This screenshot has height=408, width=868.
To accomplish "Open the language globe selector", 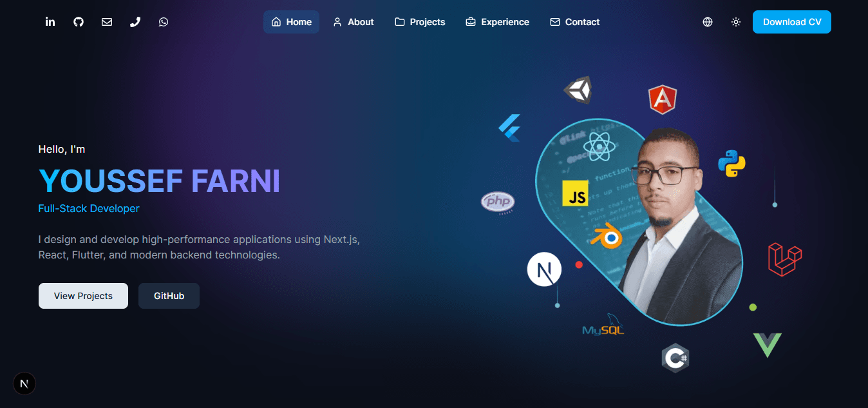I will click(707, 21).
